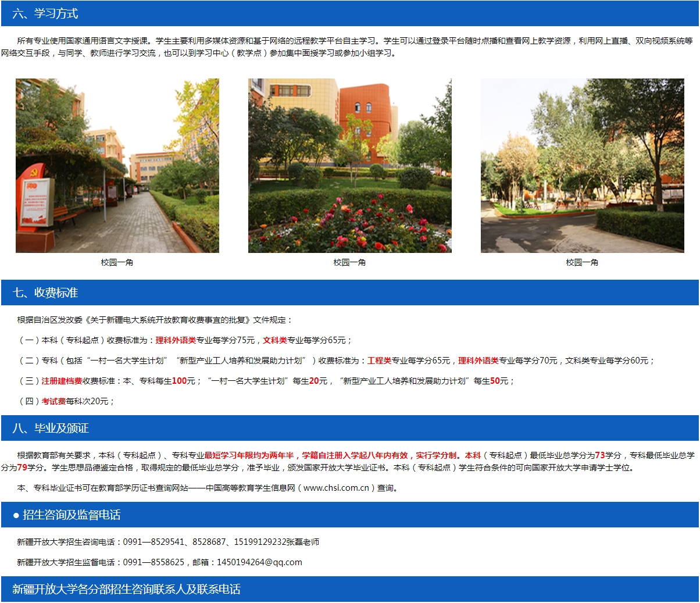Select the phone number 0991—8529541
This screenshot has width=700, height=603.
pyautogui.click(x=155, y=541)
